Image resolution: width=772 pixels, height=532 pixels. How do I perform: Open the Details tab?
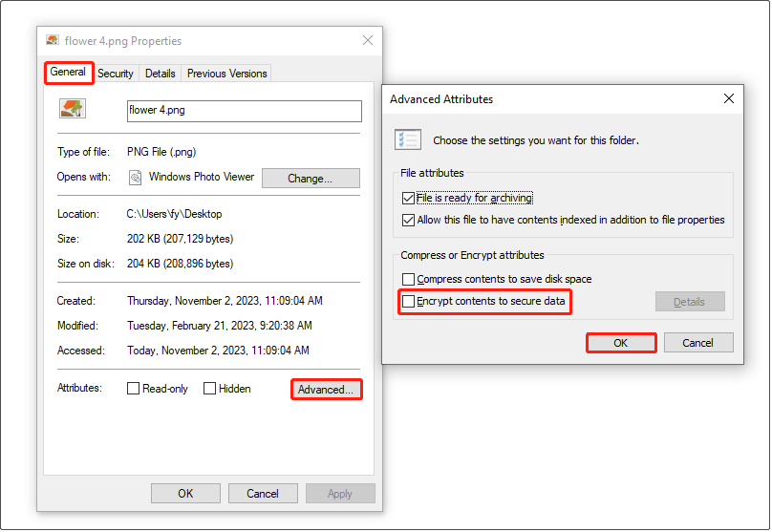[160, 74]
